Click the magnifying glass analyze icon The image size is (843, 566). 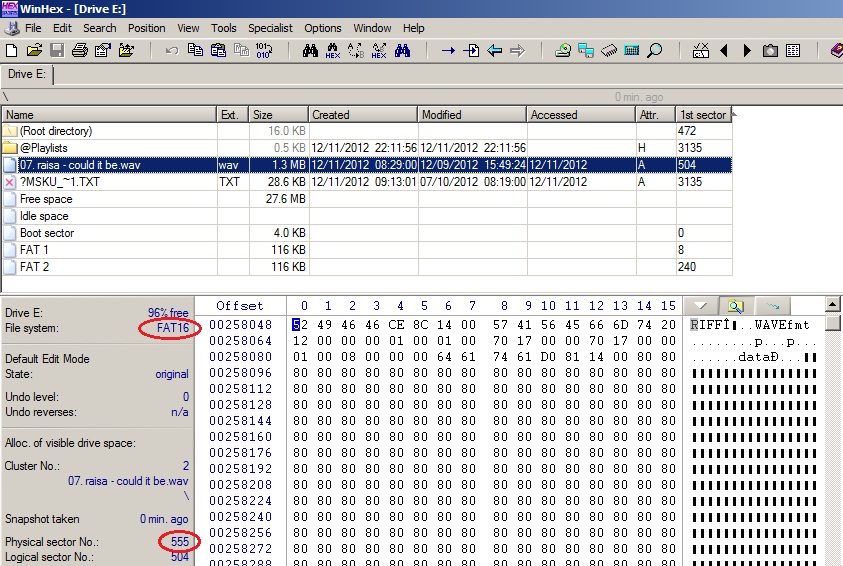tap(655, 50)
